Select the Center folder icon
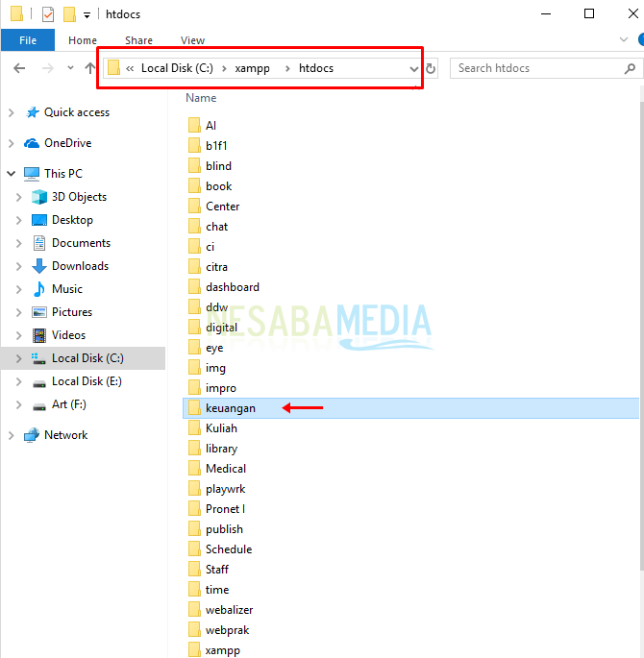 (194, 206)
